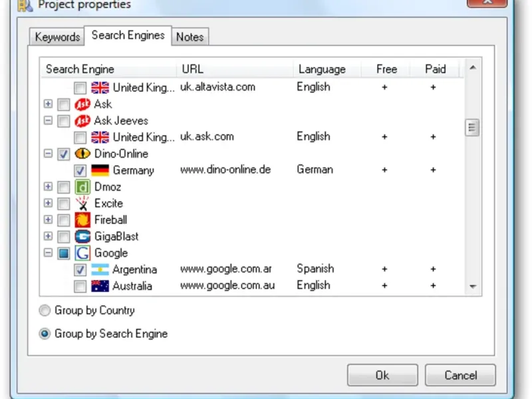Expand the GigaBlast tree node
Screen dimensions: 532x399
pyautogui.click(x=48, y=236)
